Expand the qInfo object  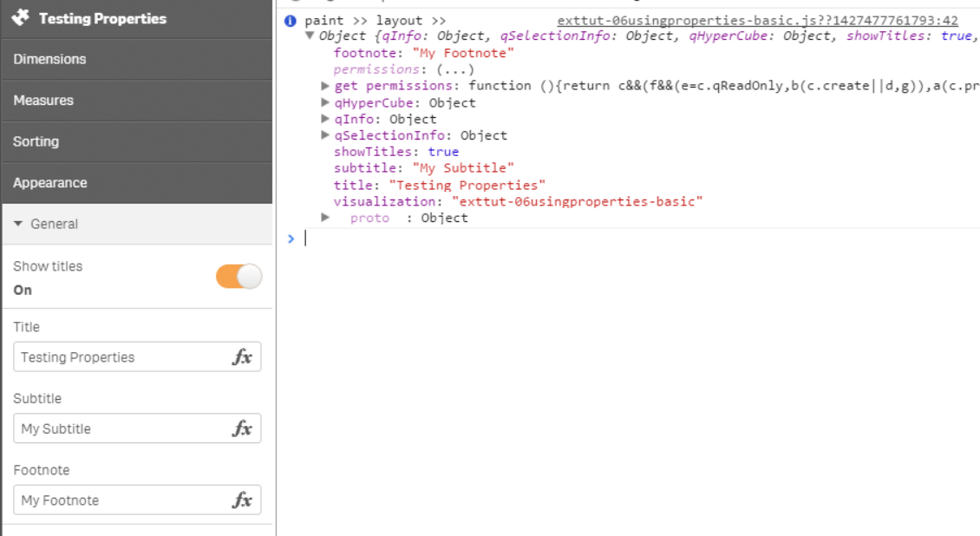pyautogui.click(x=325, y=119)
